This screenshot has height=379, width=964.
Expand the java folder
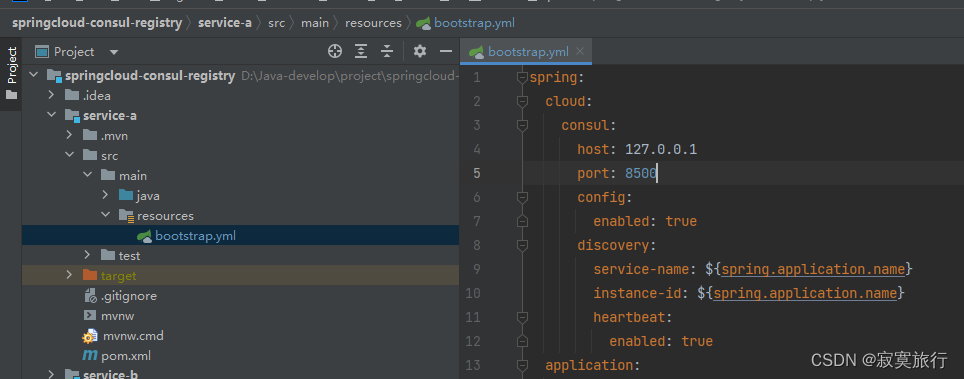pyautogui.click(x=106, y=196)
